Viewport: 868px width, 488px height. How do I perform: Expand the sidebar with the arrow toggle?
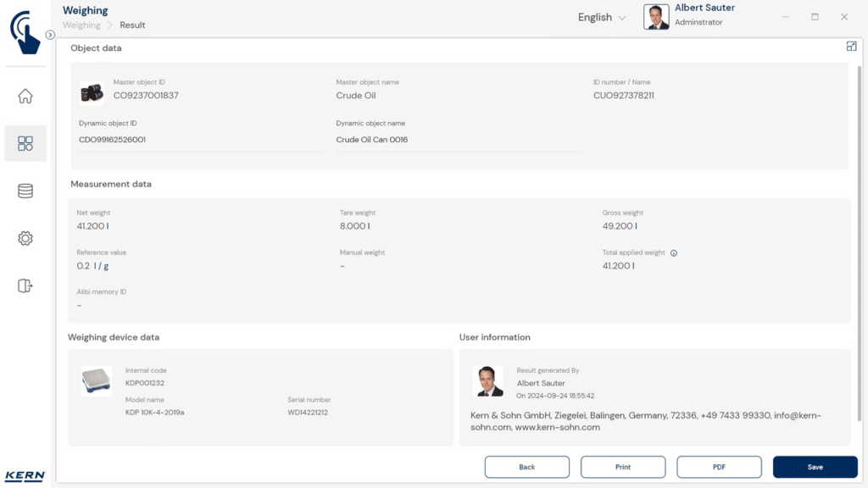pyautogui.click(x=50, y=35)
